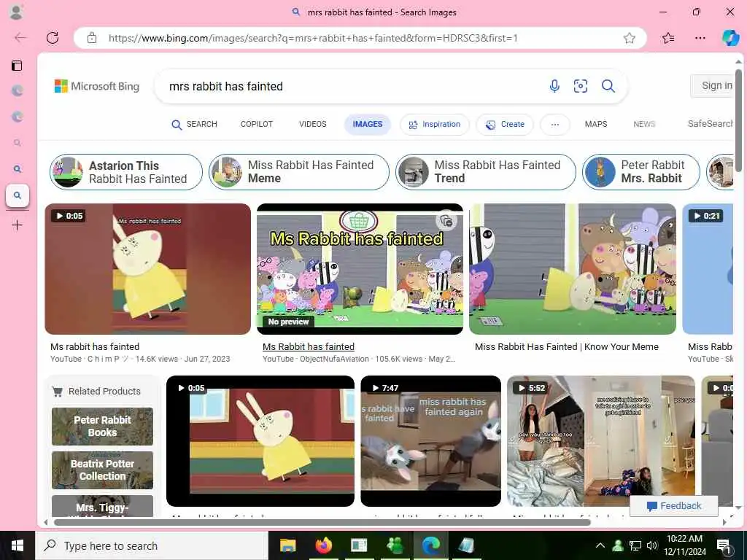Click the lock site info icon
The height and width of the screenshot is (560, 747).
[92, 38]
